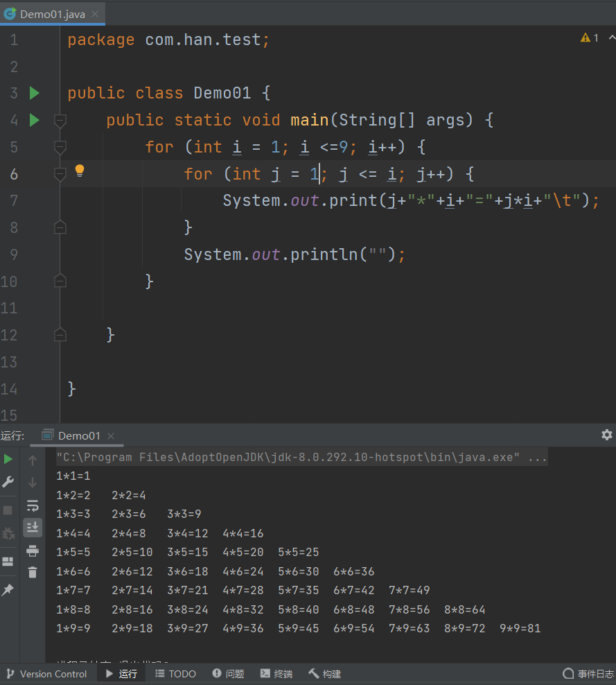The height and width of the screenshot is (685, 616).
Task: Click the class name Demo01 in the code
Action: point(222,93)
